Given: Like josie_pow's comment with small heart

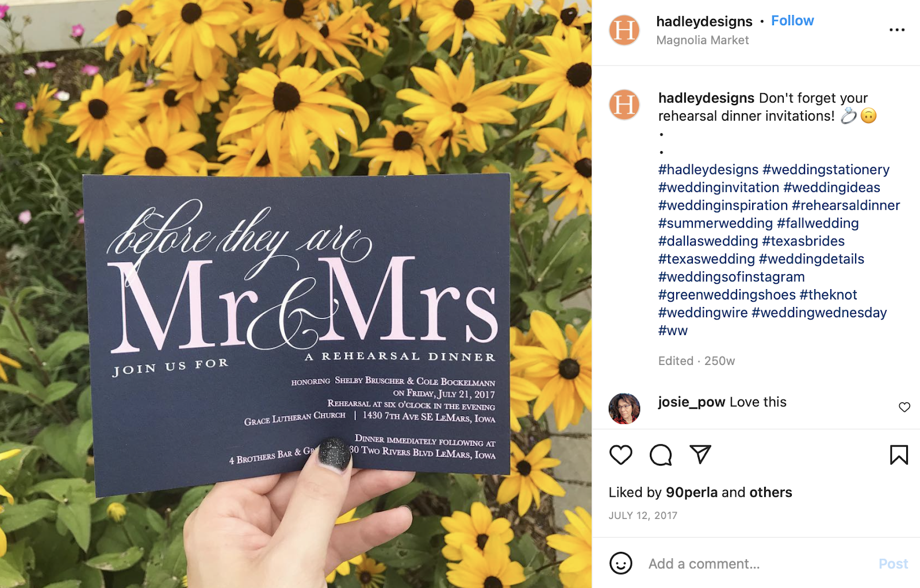Looking at the screenshot, I should coord(904,407).
